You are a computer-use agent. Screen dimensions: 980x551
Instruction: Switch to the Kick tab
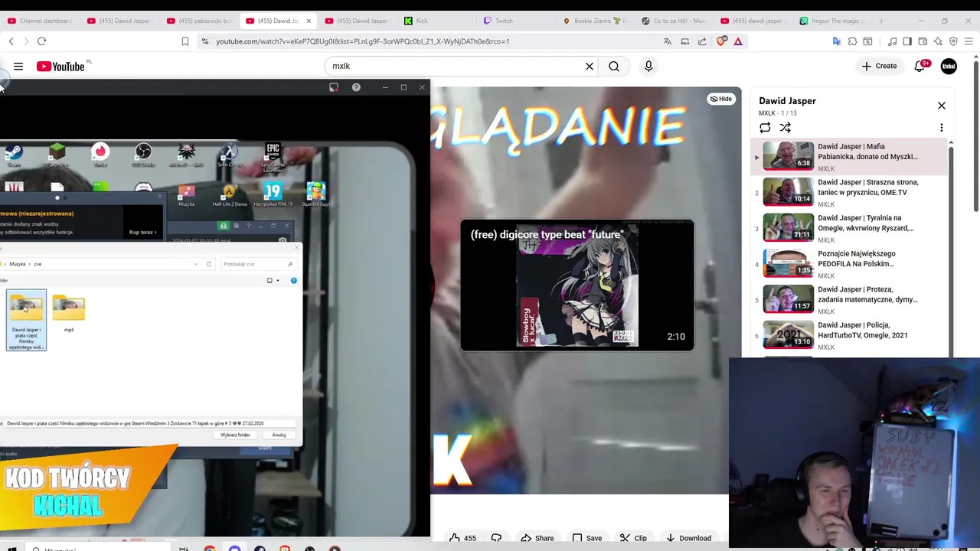click(435, 21)
